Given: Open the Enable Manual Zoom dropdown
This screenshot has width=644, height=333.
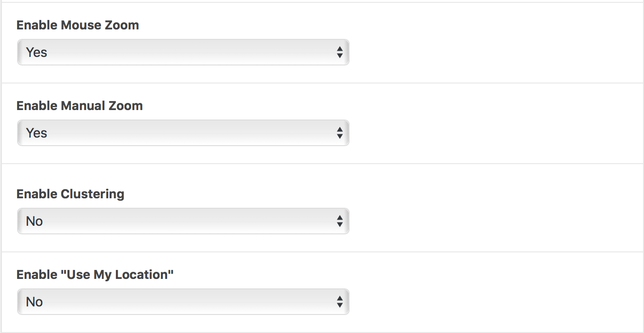Looking at the screenshot, I should (183, 133).
